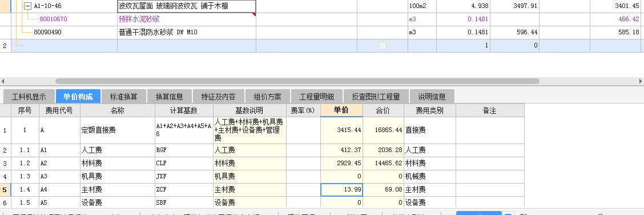Open the 标准换算 tab

[x=124, y=97]
